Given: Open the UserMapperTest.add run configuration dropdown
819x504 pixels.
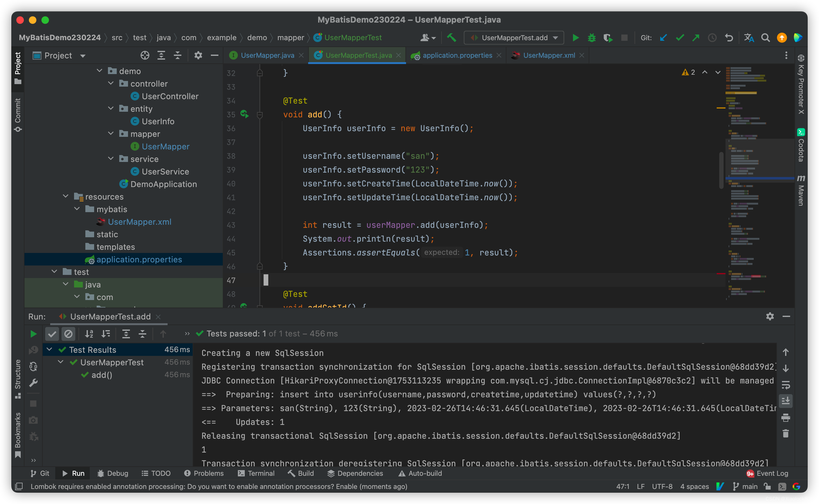Looking at the screenshot, I should click(514, 38).
